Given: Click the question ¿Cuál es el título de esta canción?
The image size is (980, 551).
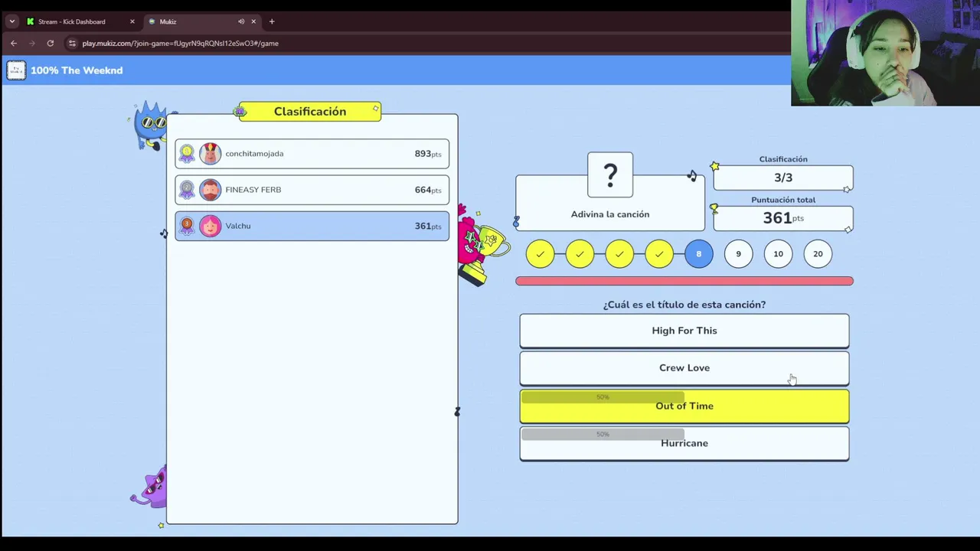Looking at the screenshot, I should tap(684, 305).
